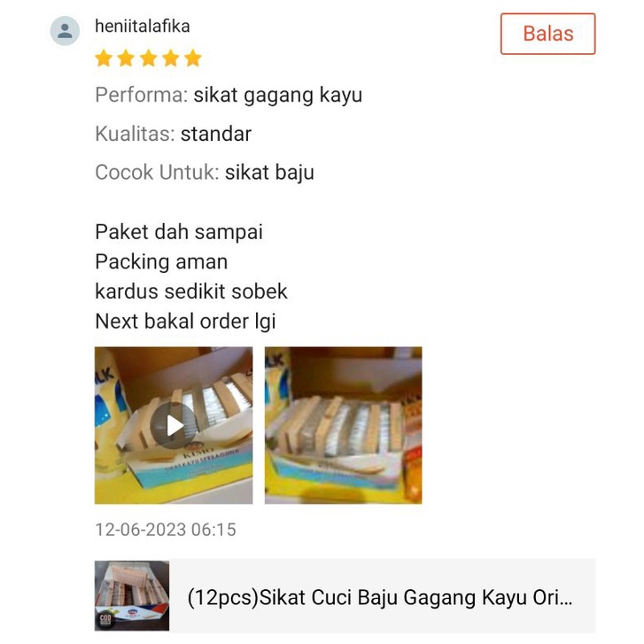This screenshot has width=644, height=644.
Task: Open the reviewer's default avatar icon
Action: point(65,31)
